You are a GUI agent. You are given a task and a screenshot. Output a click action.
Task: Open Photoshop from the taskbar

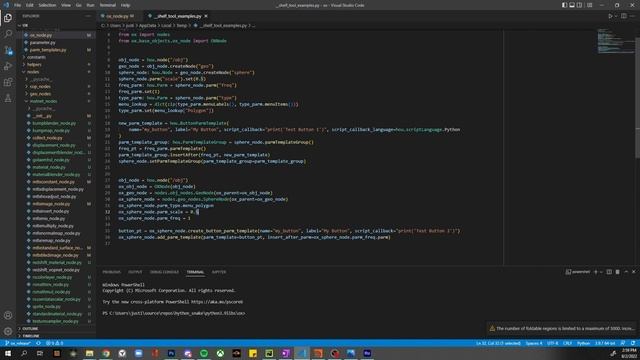point(171,353)
